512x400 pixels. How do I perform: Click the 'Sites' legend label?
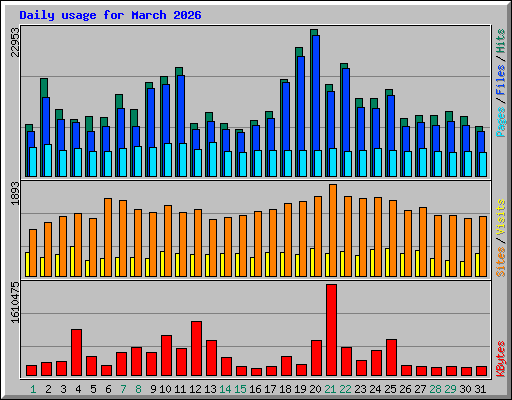coord(501,262)
